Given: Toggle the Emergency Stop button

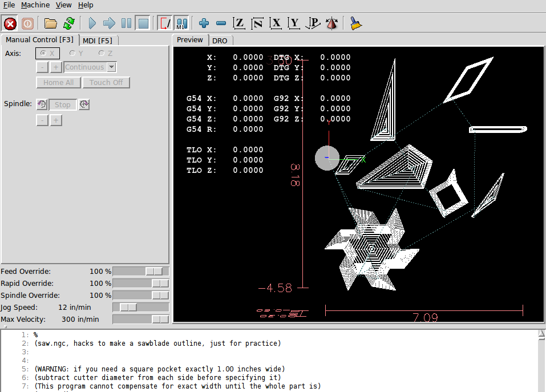Looking at the screenshot, I should click(10, 23).
